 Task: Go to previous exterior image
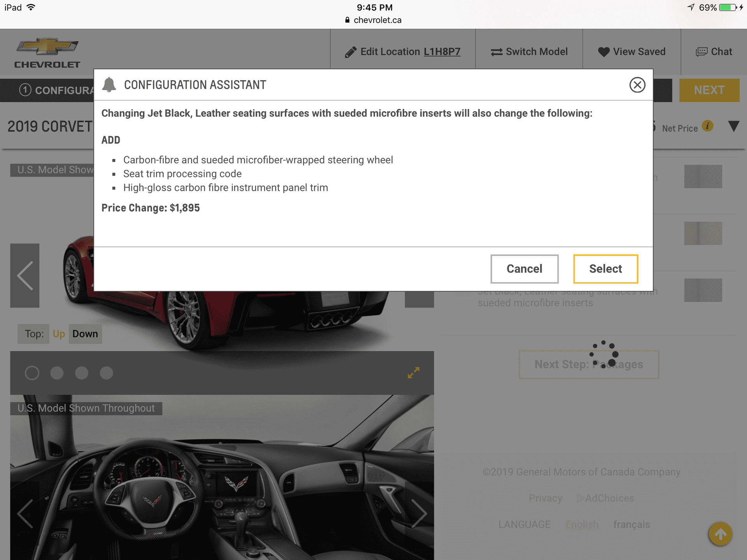pos(25,275)
